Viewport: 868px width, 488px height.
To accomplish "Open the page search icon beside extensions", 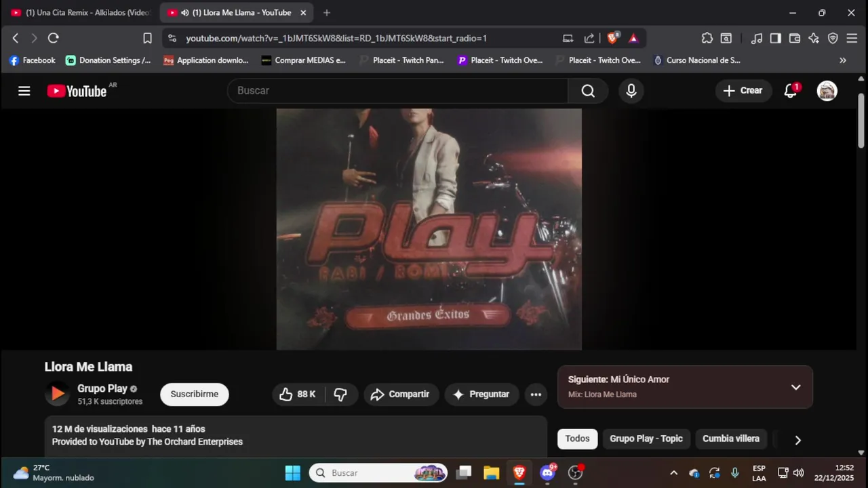I will (x=726, y=39).
